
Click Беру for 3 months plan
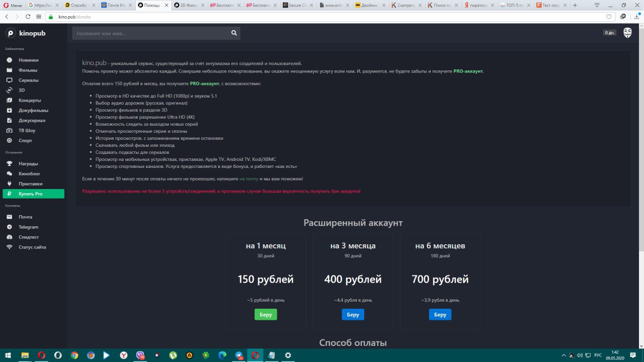353,315
